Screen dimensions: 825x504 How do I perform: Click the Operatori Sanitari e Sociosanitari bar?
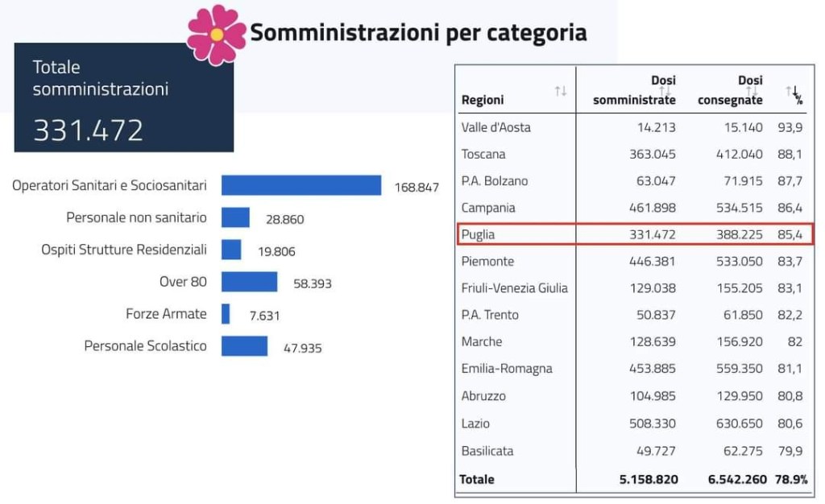pos(301,185)
